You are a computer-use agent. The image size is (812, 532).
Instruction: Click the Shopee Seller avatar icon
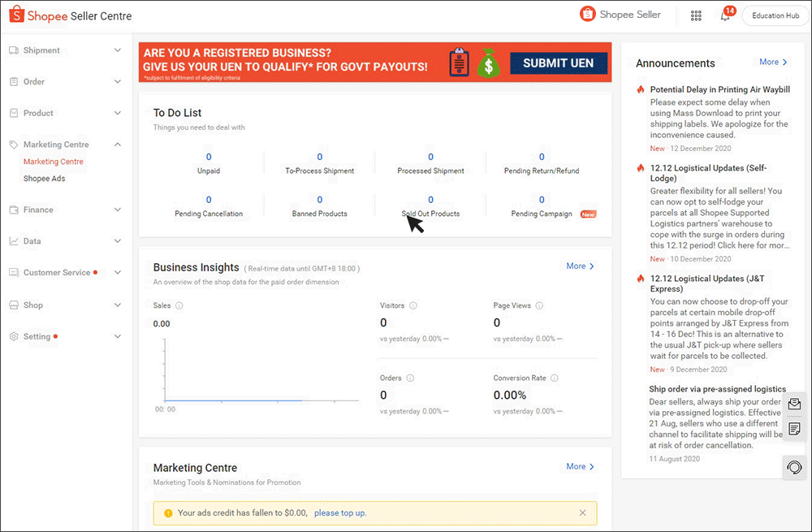click(x=587, y=14)
